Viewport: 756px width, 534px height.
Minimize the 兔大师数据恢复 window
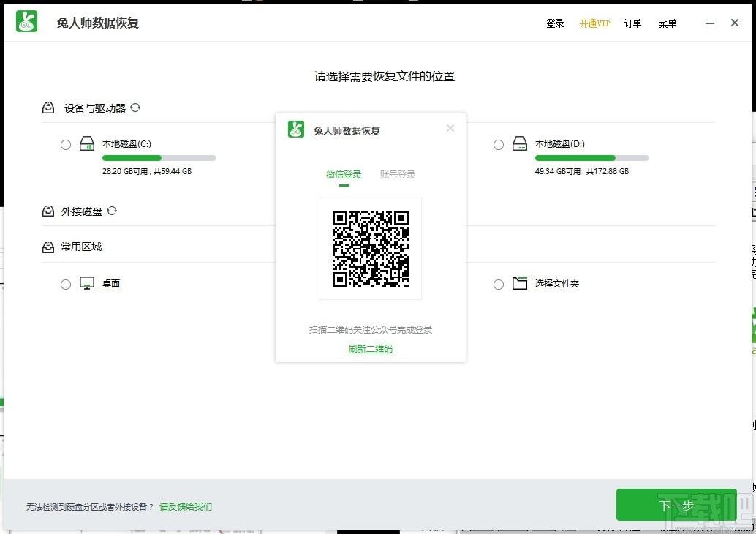(710, 23)
